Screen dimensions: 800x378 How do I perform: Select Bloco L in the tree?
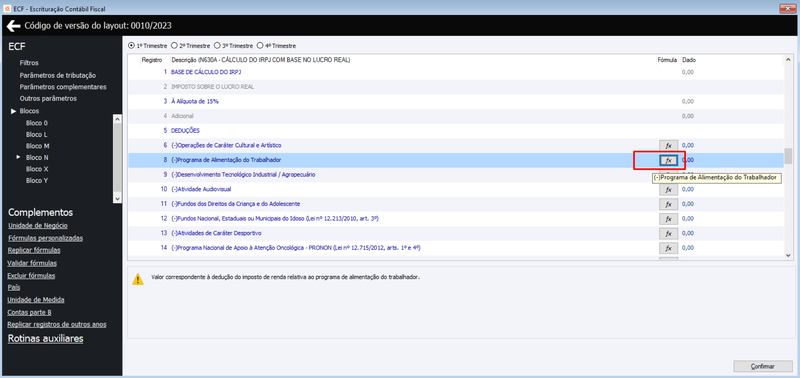(x=37, y=135)
